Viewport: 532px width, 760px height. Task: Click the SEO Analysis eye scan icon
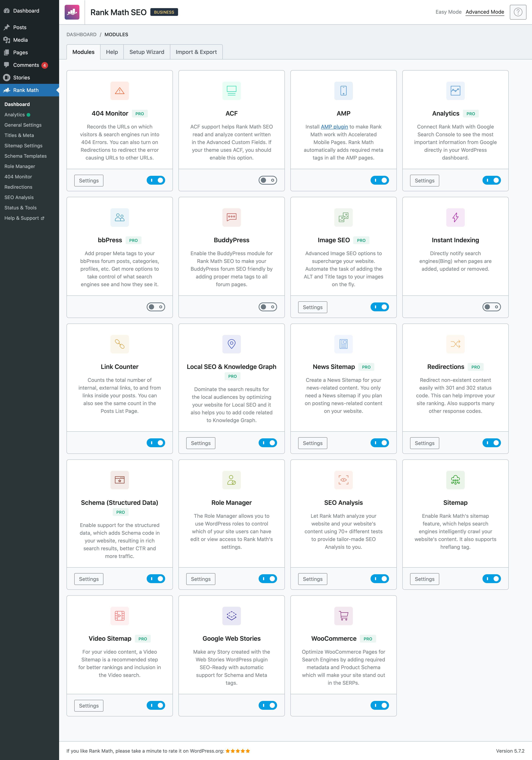[x=343, y=480]
